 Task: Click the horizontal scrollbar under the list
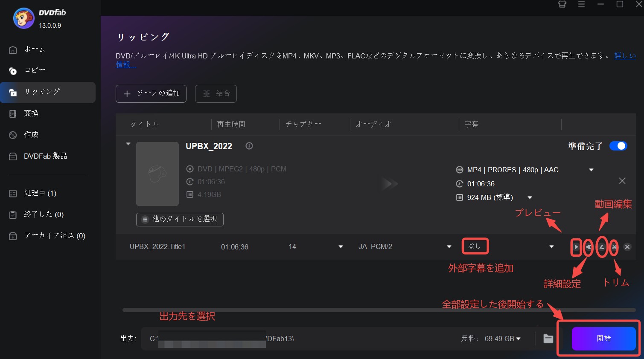tap(379, 310)
